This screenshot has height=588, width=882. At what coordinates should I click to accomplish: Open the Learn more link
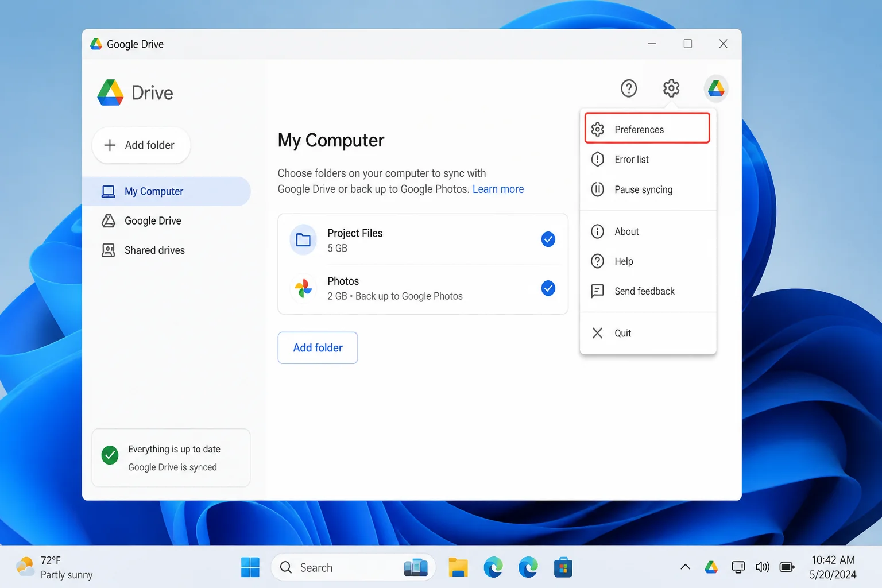coord(498,189)
